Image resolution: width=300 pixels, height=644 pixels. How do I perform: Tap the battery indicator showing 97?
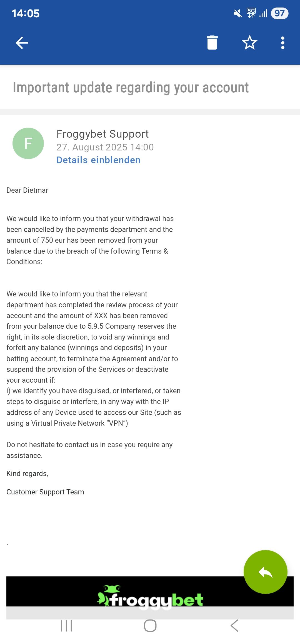click(279, 13)
